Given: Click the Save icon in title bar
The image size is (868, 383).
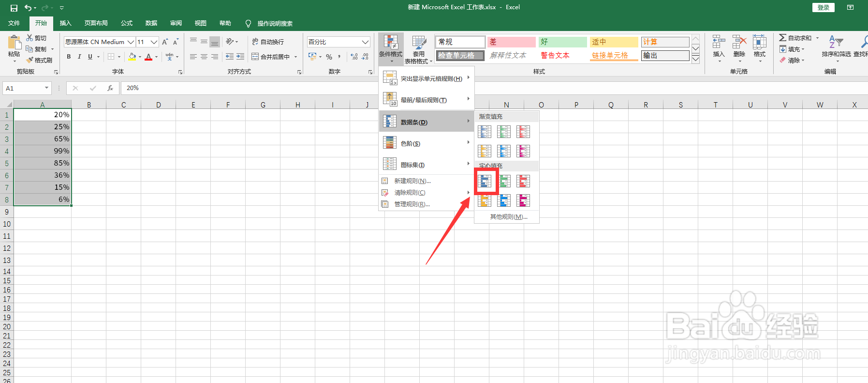Looking at the screenshot, I should tap(14, 8).
